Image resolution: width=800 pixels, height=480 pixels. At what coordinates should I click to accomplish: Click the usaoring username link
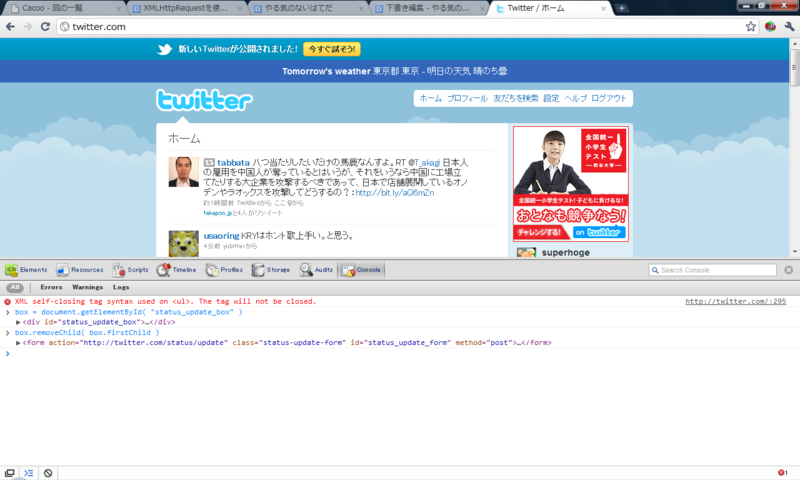coord(221,236)
